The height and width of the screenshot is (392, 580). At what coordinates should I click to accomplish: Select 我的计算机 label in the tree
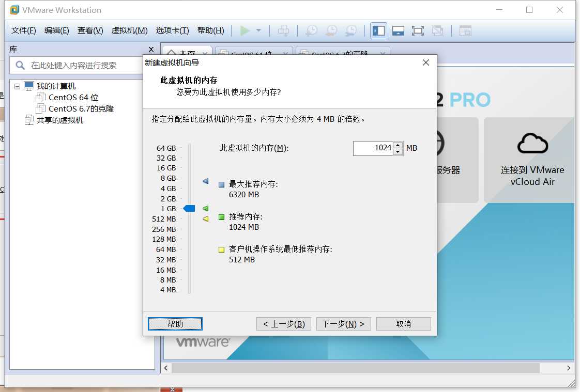coord(56,86)
